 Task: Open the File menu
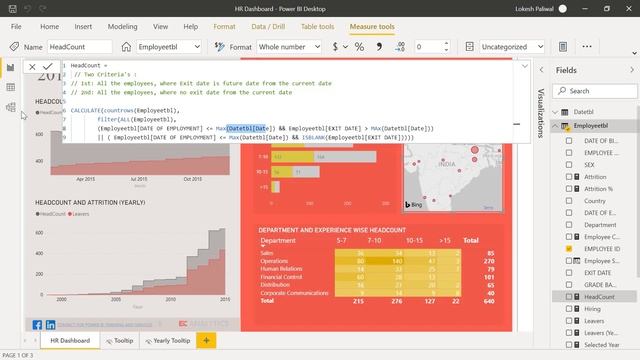[16, 27]
